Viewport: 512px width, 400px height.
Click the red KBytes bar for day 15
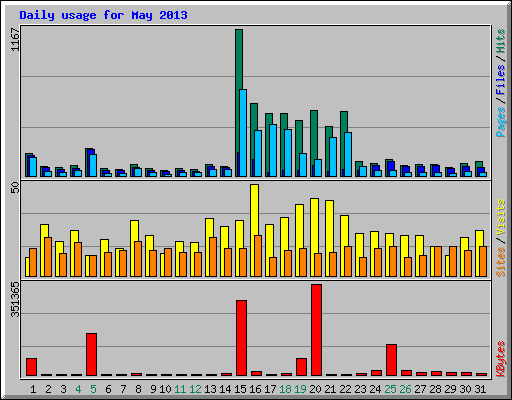[x=241, y=338]
